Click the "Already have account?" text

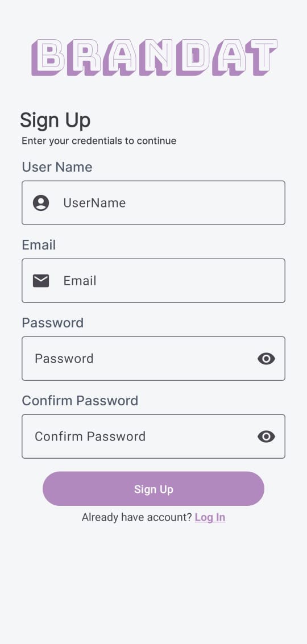(136, 517)
